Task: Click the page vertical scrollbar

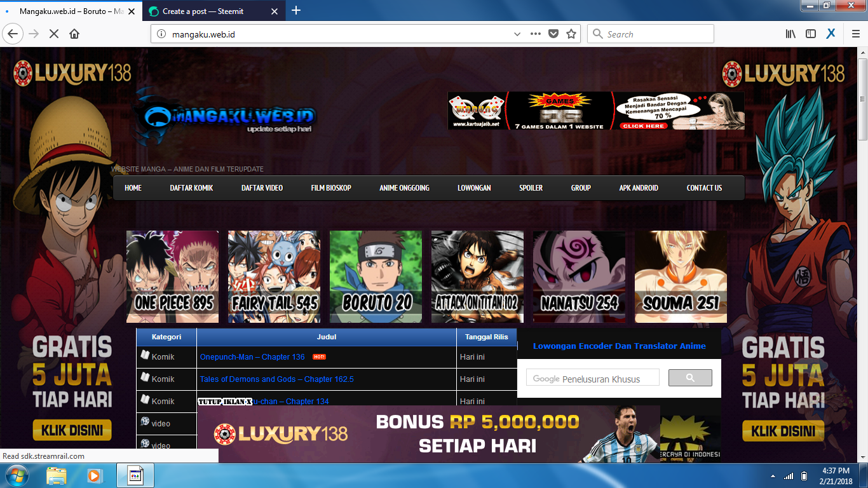Action: (862, 98)
